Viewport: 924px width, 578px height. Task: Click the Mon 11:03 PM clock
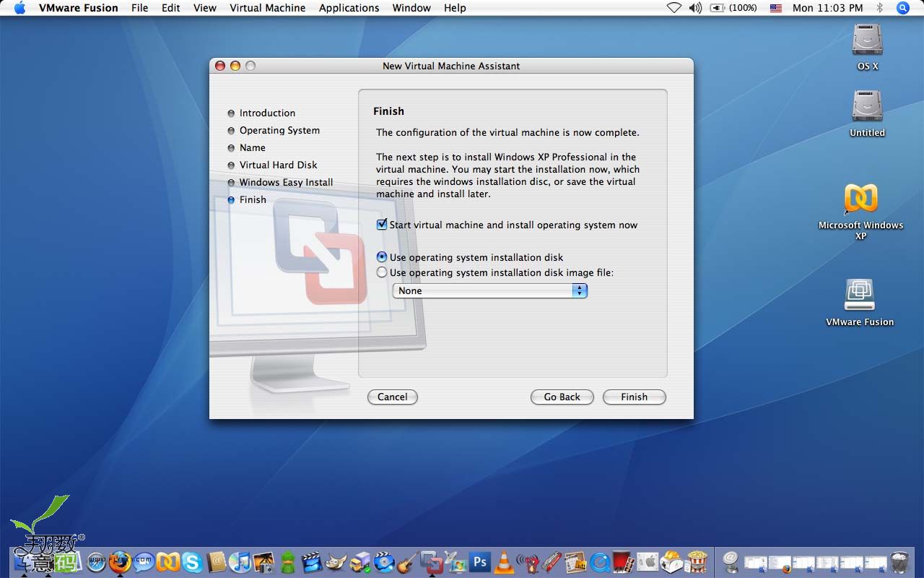point(828,8)
